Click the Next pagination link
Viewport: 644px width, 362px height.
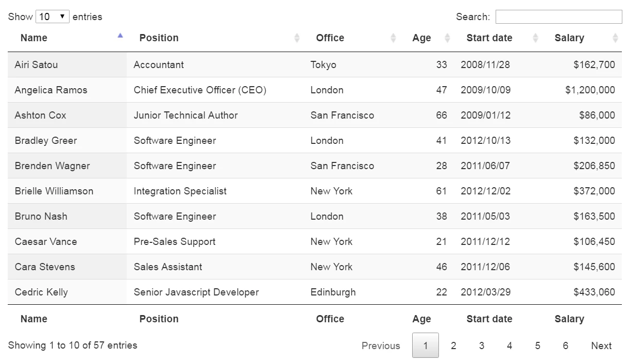point(601,345)
